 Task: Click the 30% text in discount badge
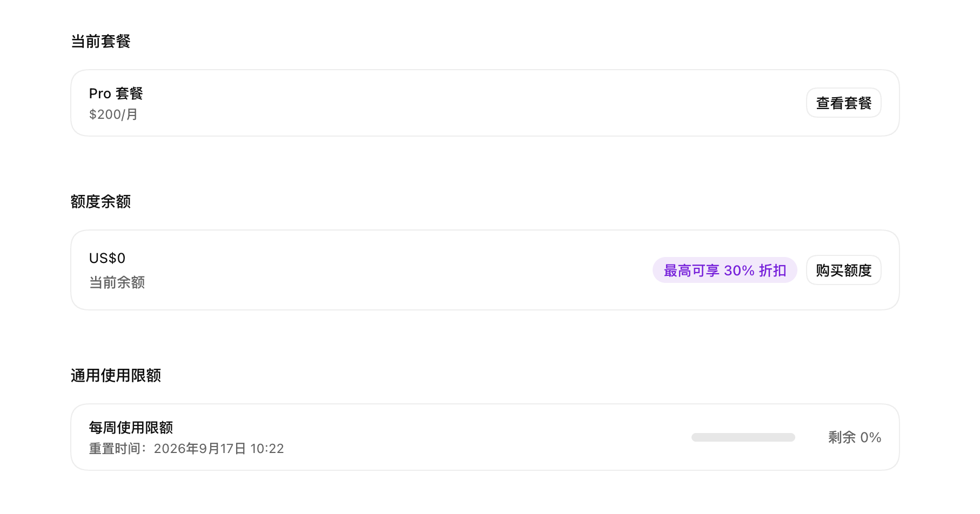tap(739, 270)
